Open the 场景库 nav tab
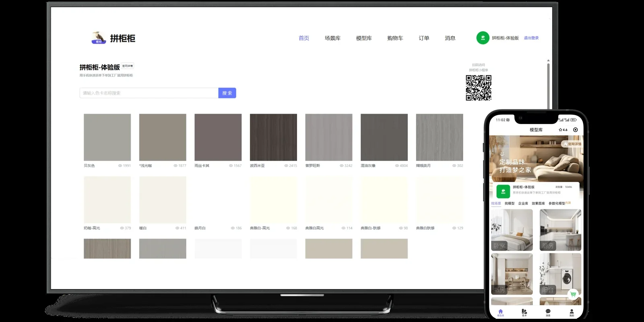 pos(332,38)
